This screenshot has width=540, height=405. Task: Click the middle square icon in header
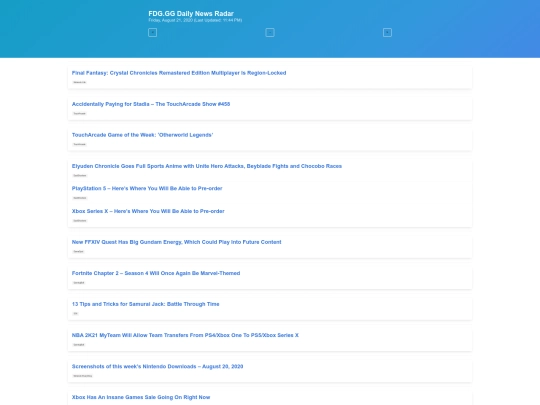click(270, 33)
